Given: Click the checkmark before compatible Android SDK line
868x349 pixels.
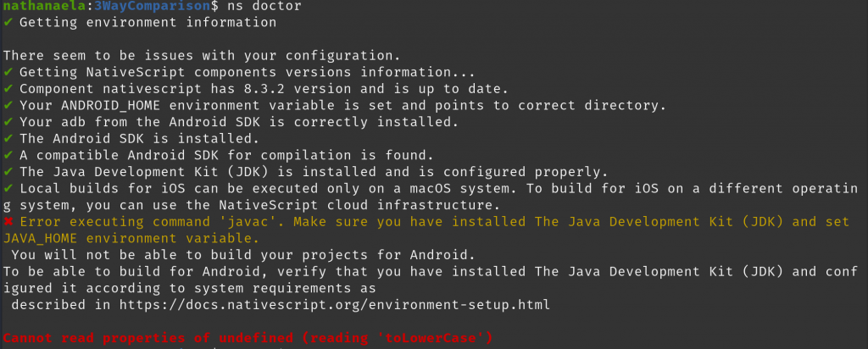Looking at the screenshot, I should pyautogui.click(x=7, y=155).
